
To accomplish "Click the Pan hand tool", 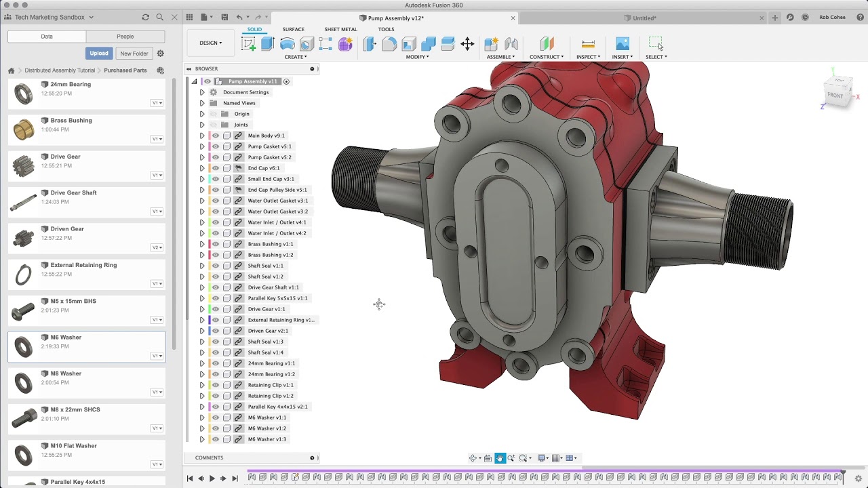I will coord(500,458).
